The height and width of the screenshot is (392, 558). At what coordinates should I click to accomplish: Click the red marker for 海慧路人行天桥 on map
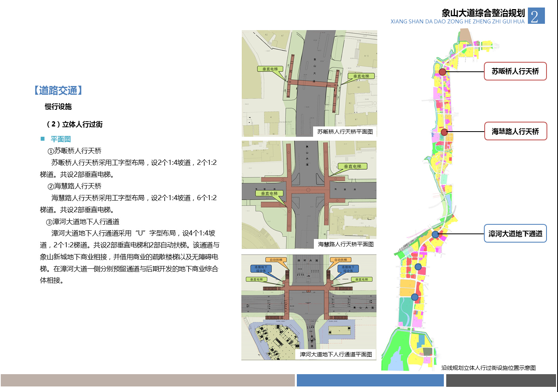[x=444, y=132]
